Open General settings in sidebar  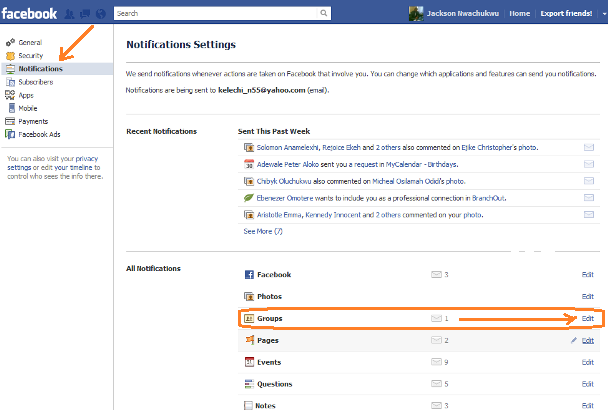click(30, 42)
